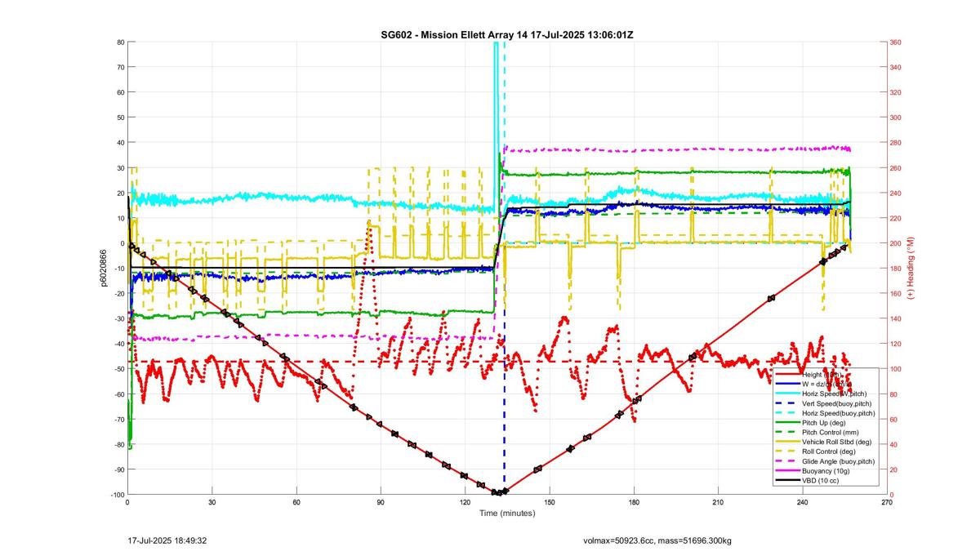Click the x-axis tick label '180'
980x556 pixels.
pyautogui.click(x=634, y=503)
